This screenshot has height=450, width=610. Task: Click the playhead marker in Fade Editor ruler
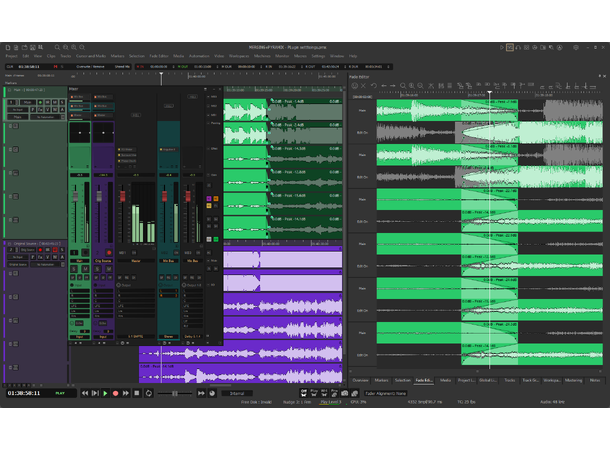point(489,93)
